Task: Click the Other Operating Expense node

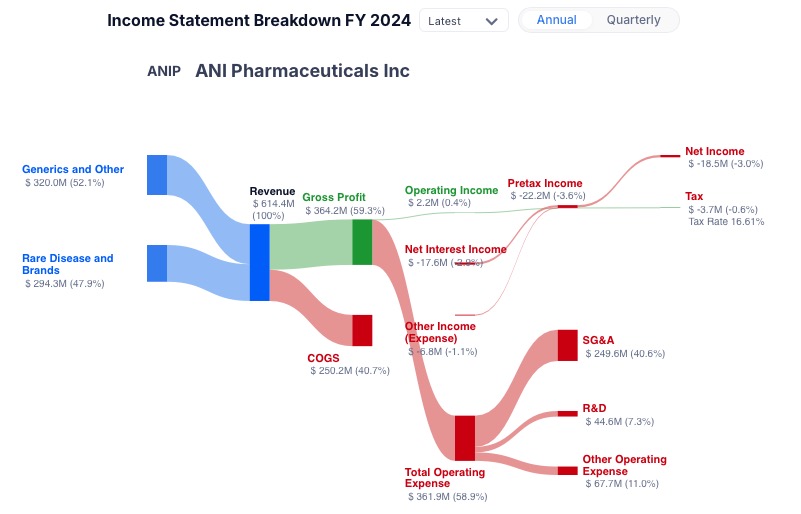Action: click(568, 471)
